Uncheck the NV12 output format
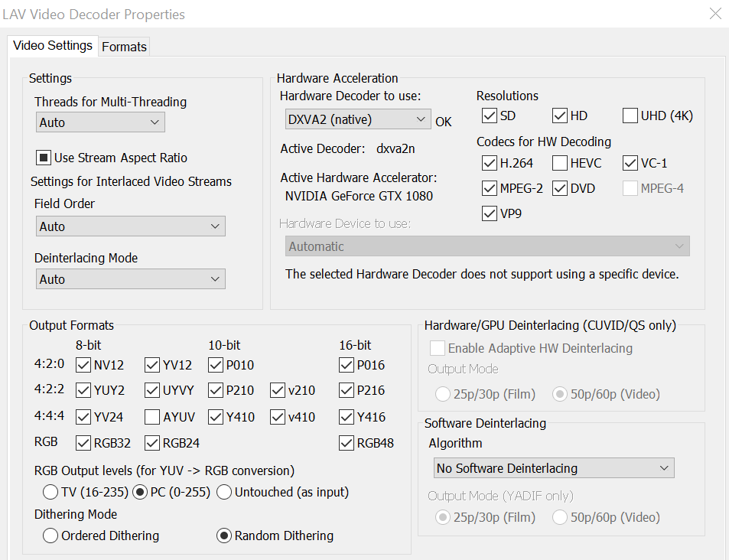 pos(83,365)
